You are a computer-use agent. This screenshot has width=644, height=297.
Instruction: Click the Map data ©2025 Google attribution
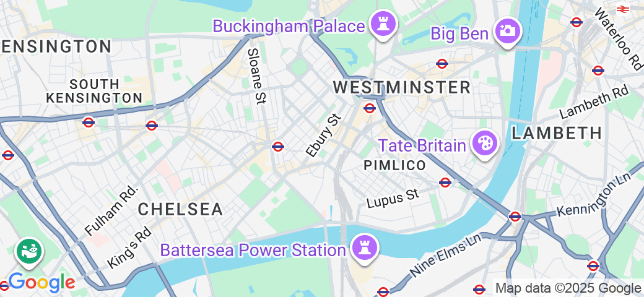click(568, 288)
